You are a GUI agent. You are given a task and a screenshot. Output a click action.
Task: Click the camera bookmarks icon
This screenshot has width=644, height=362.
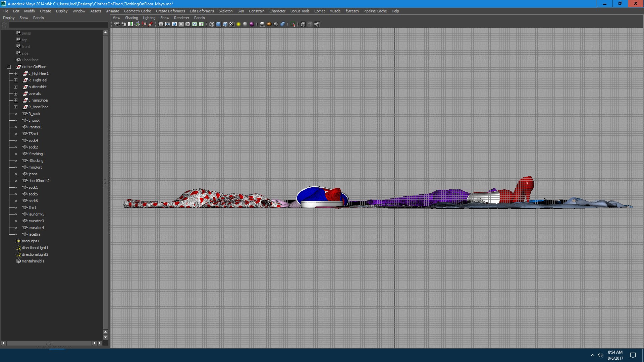pos(130,24)
